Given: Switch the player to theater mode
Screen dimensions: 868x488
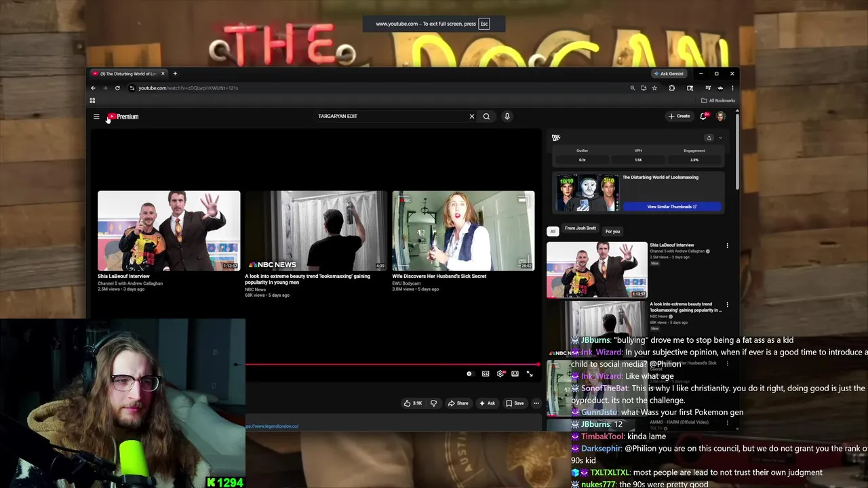Looking at the screenshot, I should [515, 373].
